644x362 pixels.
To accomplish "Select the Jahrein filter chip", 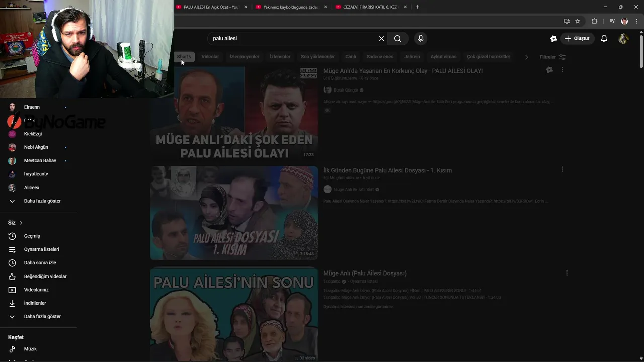I will tap(412, 57).
